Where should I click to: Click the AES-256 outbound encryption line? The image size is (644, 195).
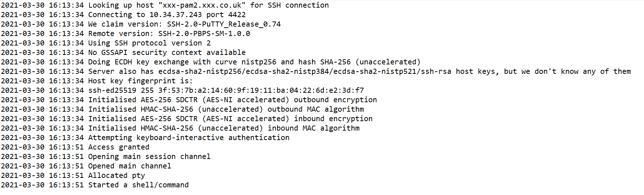232,100
